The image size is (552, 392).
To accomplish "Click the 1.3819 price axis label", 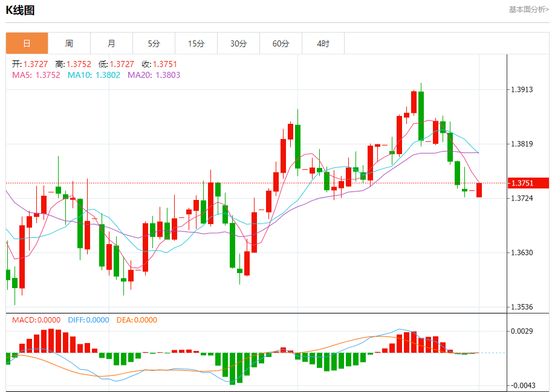I will tap(522, 144).
